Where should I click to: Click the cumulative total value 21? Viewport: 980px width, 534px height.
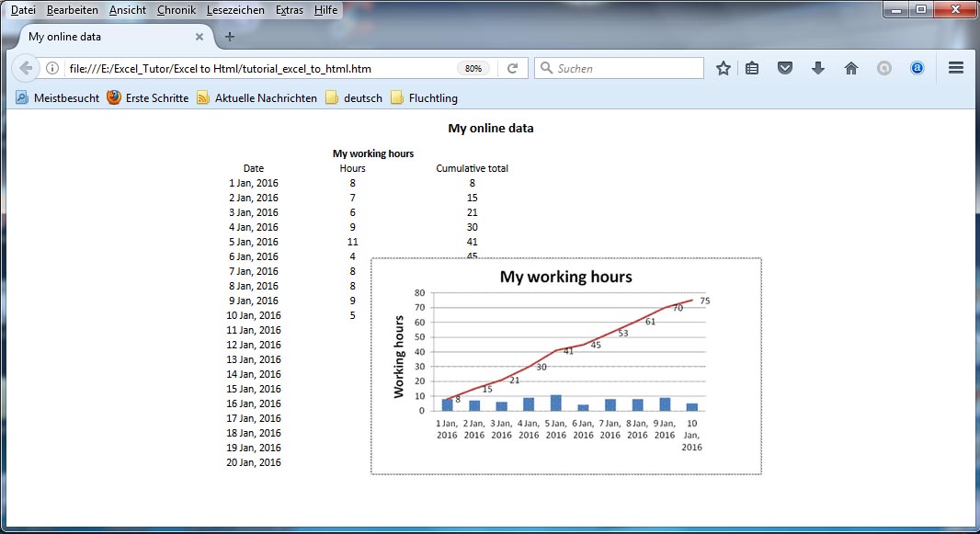click(x=472, y=212)
